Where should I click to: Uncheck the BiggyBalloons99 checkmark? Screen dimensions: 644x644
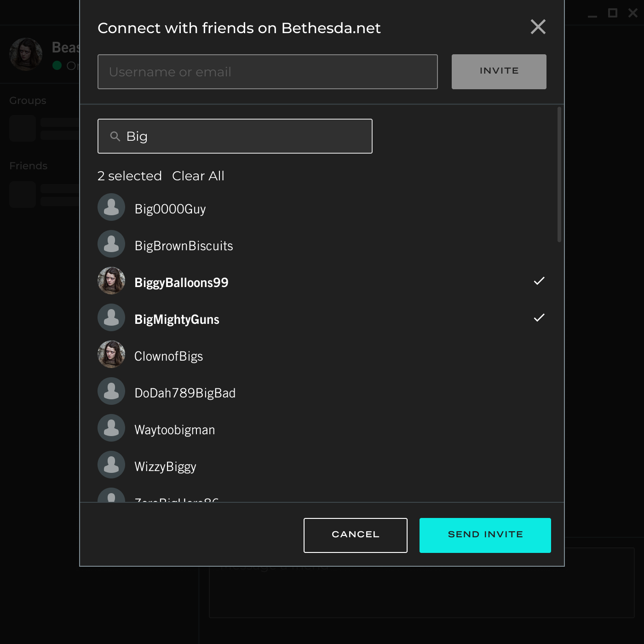point(539,281)
